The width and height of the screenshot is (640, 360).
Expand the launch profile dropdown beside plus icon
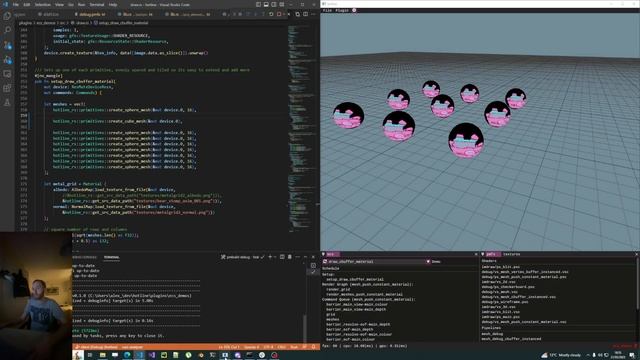click(275, 257)
